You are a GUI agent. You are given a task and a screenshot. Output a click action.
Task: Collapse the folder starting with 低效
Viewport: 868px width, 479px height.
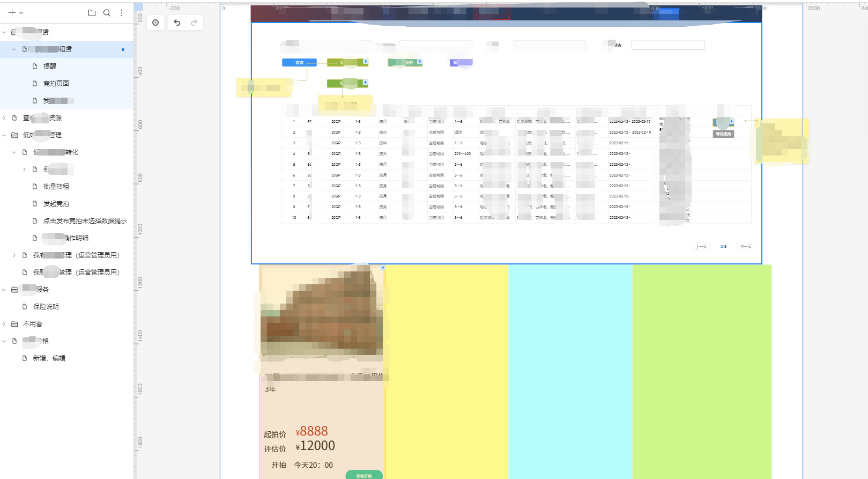4,135
